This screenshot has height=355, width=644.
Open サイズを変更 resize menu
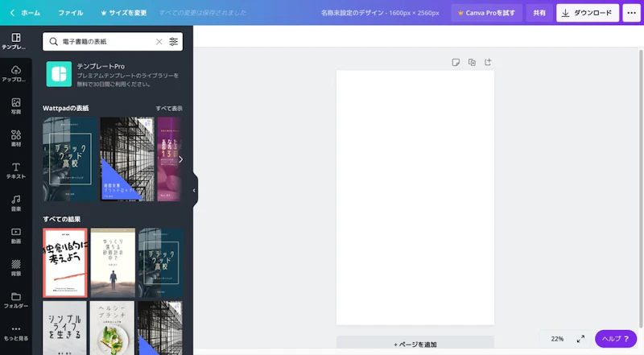(x=124, y=13)
